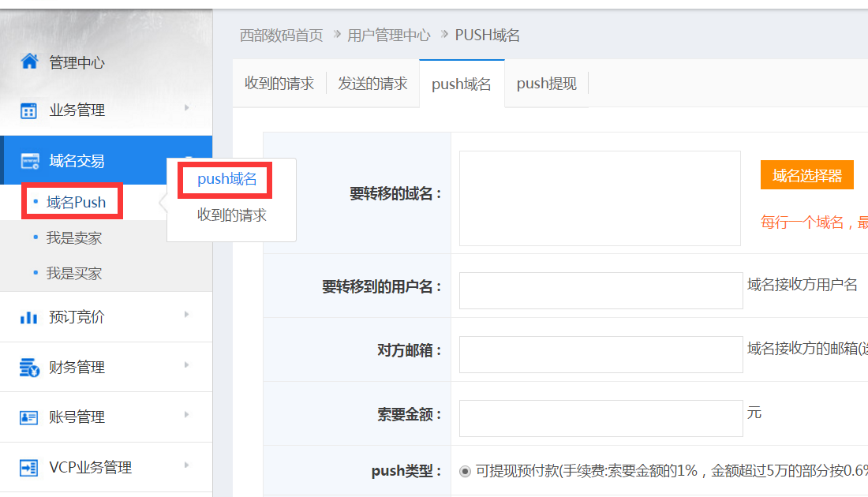868x497 pixels.
Task: Click the 要转移的域名 text area
Action: click(x=600, y=198)
